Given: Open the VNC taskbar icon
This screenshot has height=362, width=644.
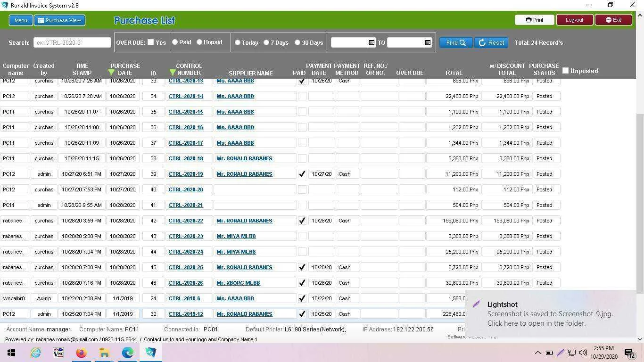Looking at the screenshot, I should (58, 353).
